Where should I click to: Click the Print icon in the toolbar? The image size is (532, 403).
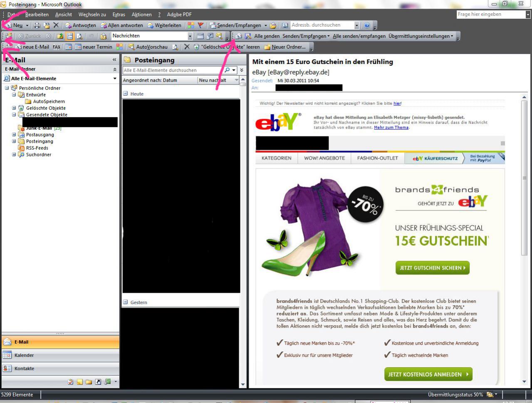point(37,25)
